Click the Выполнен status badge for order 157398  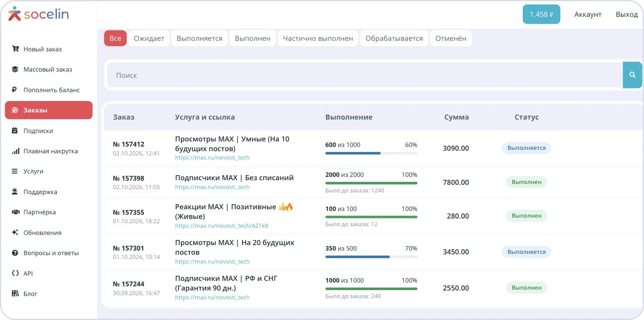point(527,182)
